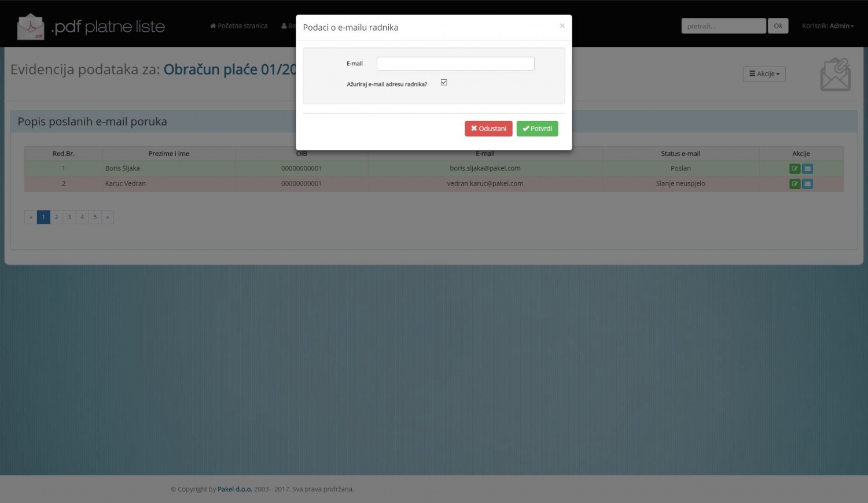Open Početna stranica from navigation
Screen dimensions: 868x503
238,26
